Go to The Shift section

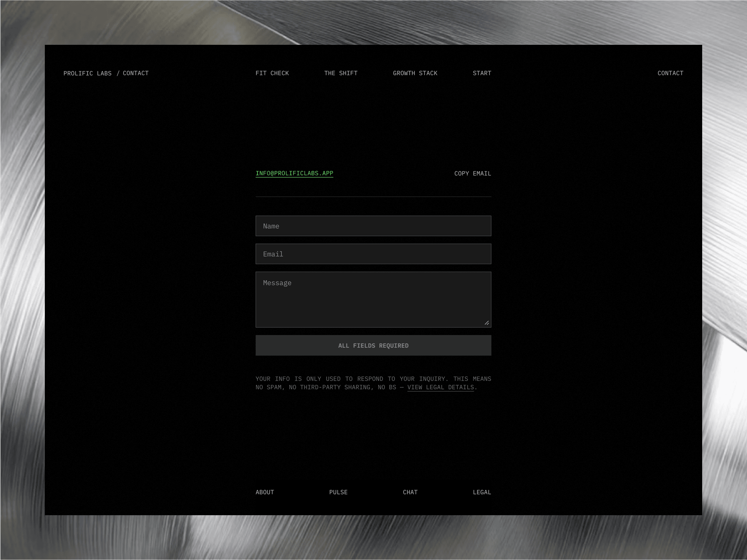(341, 73)
